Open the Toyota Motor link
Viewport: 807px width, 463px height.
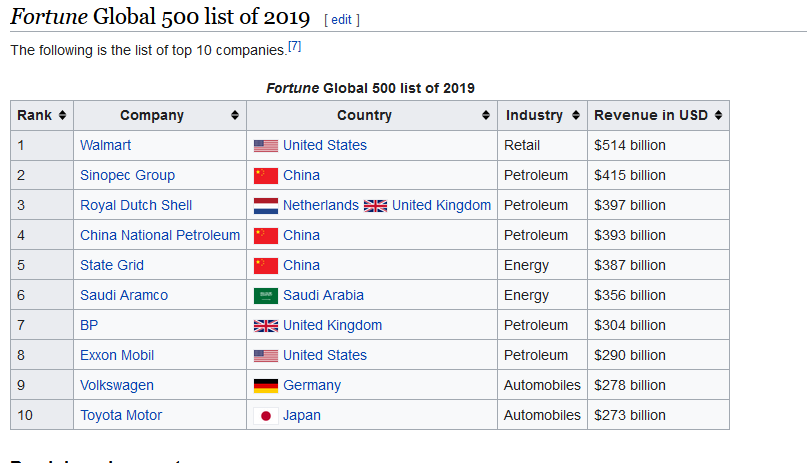pos(121,415)
